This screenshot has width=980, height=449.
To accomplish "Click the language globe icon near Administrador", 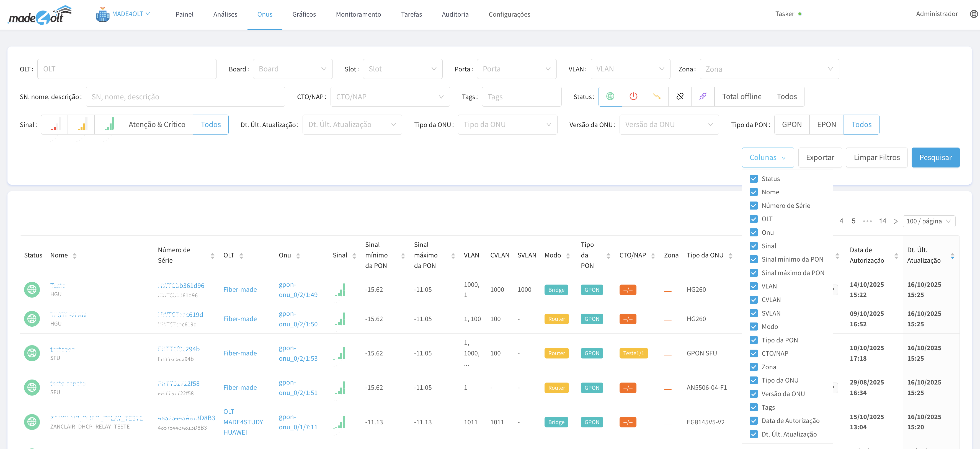I will coord(974,14).
